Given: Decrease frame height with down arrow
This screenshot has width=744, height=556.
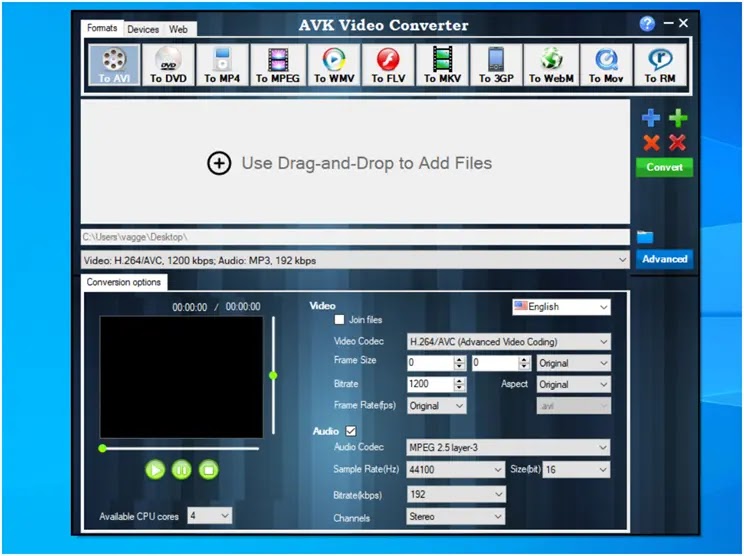Looking at the screenshot, I should tap(524, 367).
